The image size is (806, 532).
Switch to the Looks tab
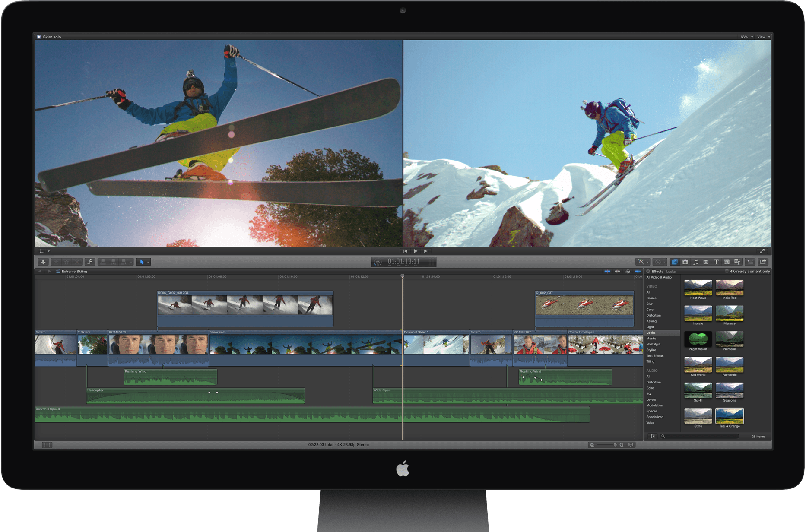[671, 271]
